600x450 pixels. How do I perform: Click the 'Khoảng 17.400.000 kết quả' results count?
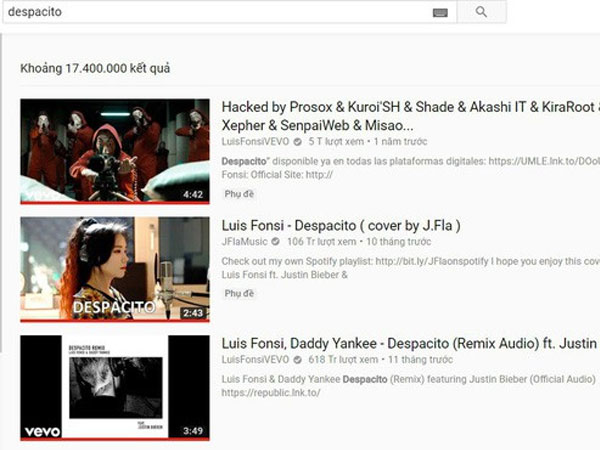tap(95, 68)
